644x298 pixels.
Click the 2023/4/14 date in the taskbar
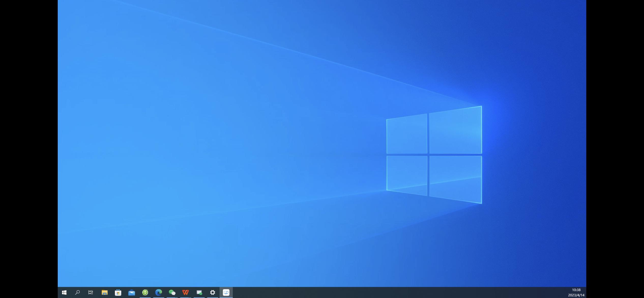(576, 295)
